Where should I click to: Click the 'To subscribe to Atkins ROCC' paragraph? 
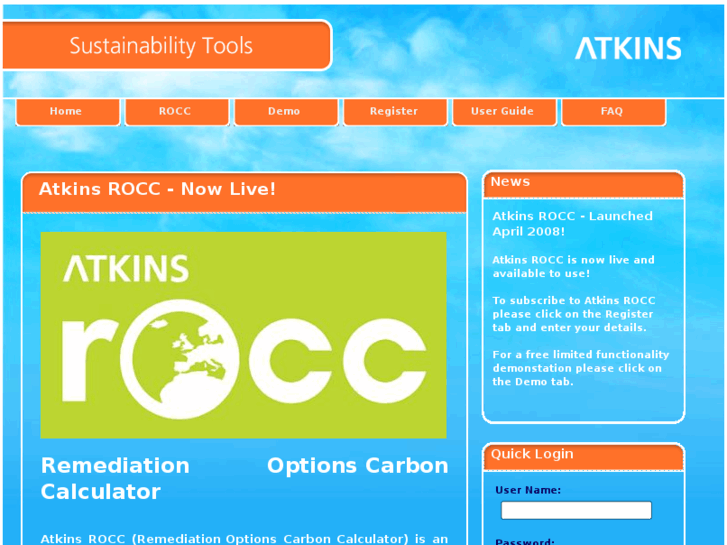tap(574, 314)
